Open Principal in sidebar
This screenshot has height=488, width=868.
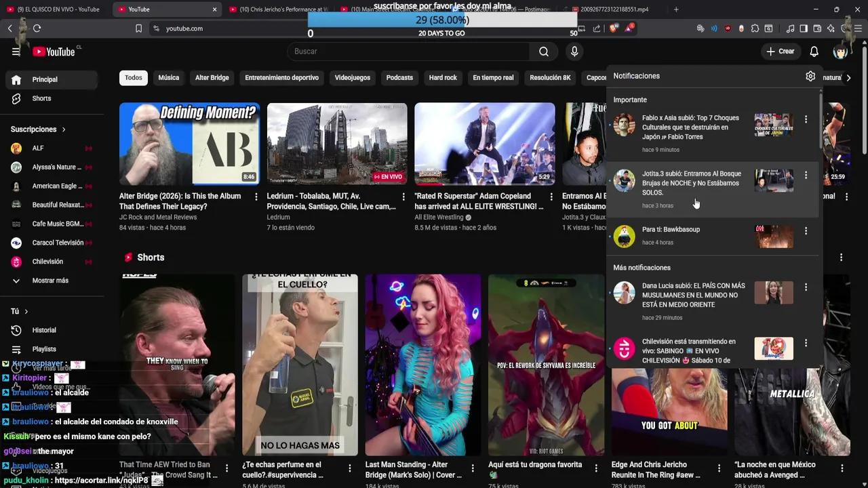(x=52, y=79)
